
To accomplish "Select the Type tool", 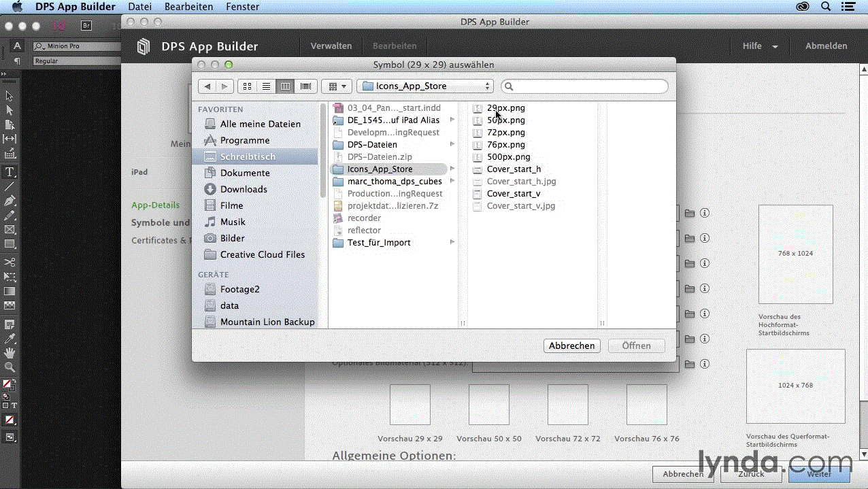I will [x=10, y=172].
